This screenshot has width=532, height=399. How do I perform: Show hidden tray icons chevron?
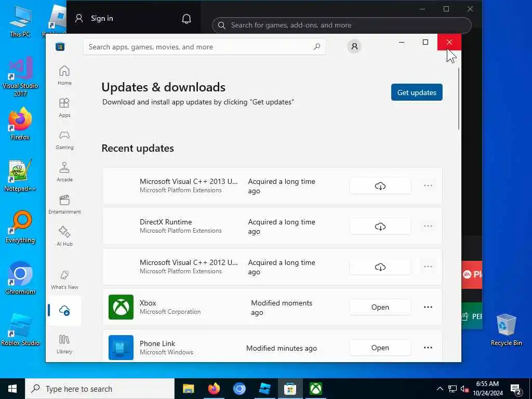coord(440,389)
